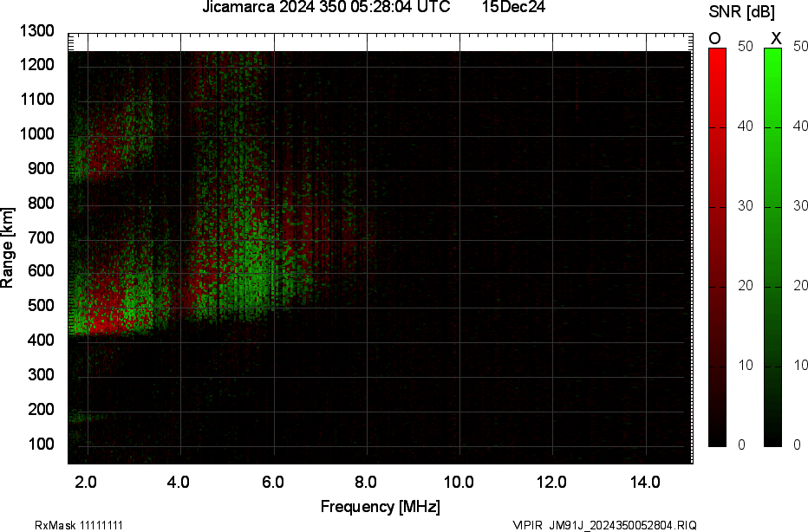Click the 0 label on O color scale
This screenshot has width=808, height=532.
(741, 444)
